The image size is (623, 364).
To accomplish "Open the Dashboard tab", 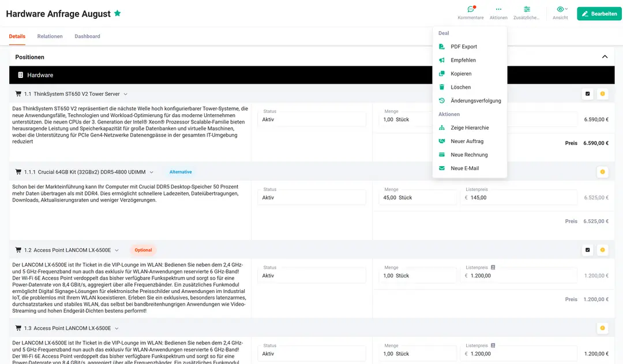I will pyautogui.click(x=88, y=36).
